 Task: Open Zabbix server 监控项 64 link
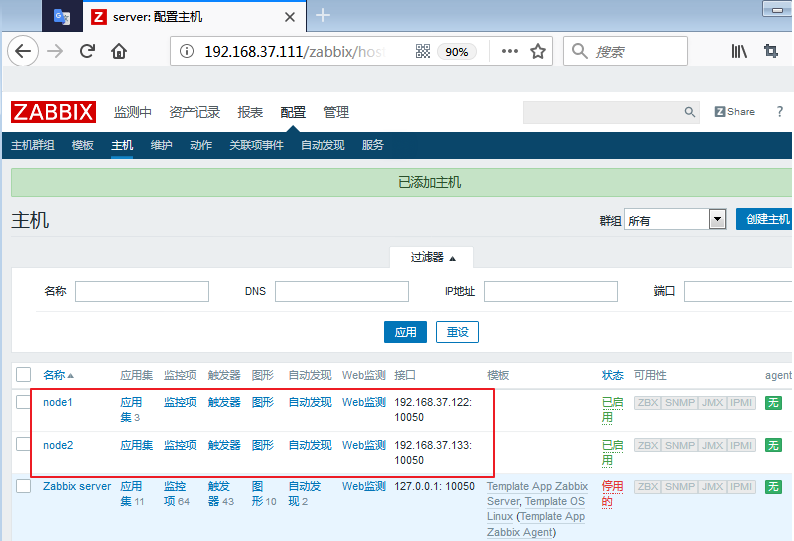[176, 494]
